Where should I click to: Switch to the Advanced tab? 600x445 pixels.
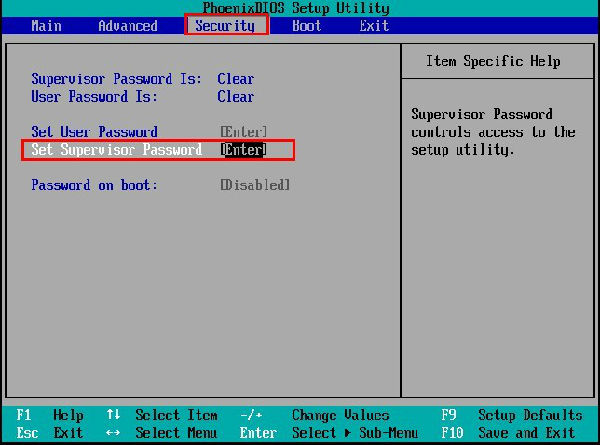(x=127, y=26)
